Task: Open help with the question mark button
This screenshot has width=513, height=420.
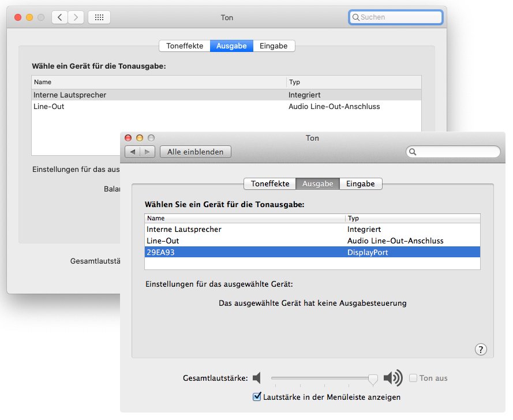Action: point(481,350)
